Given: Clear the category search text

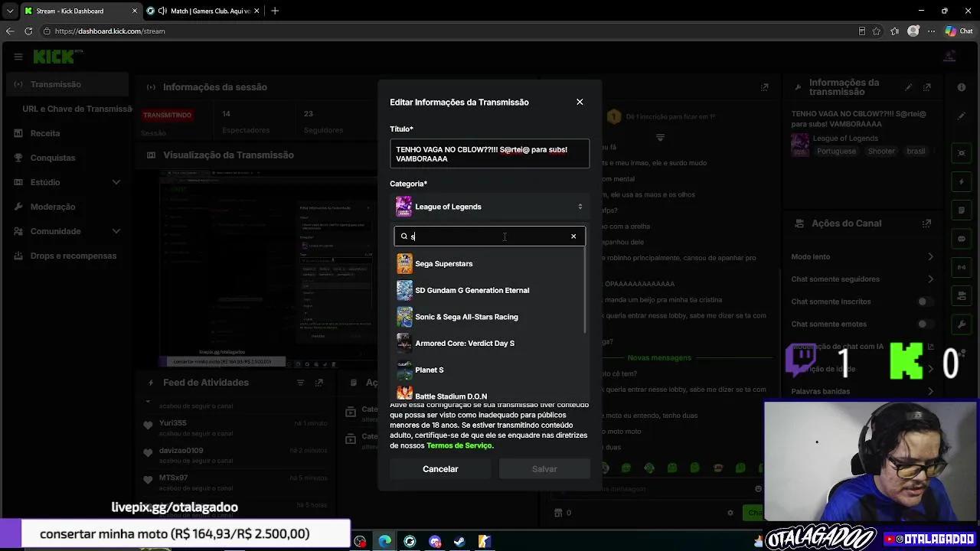Looking at the screenshot, I should pyautogui.click(x=573, y=236).
